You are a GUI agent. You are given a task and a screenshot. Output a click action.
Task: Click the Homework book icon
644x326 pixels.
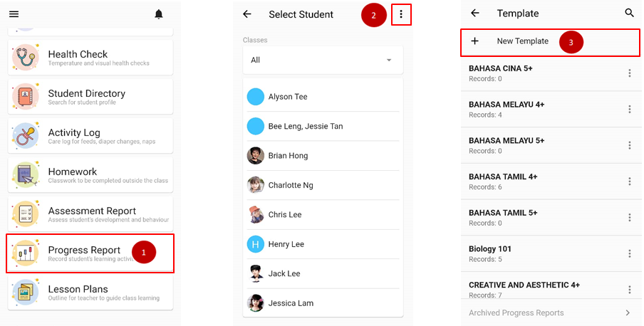coord(26,175)
